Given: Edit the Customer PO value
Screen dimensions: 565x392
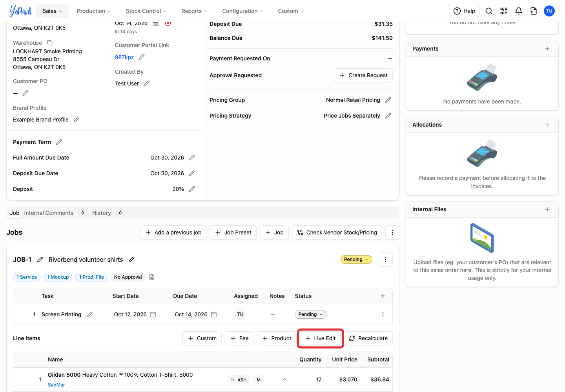Looking at the screenshot, I should [x=26, y=93].
